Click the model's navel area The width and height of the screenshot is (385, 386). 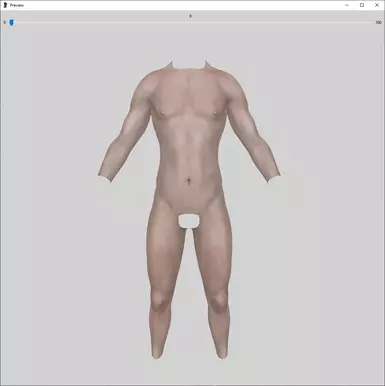point(189,181)
